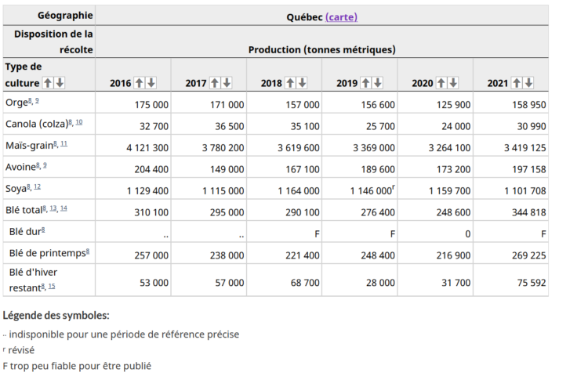This screenshot has width=588, height=376.
Task: Open footnote 11 beside Maïs-grain
Action: [x=64, y=144]
